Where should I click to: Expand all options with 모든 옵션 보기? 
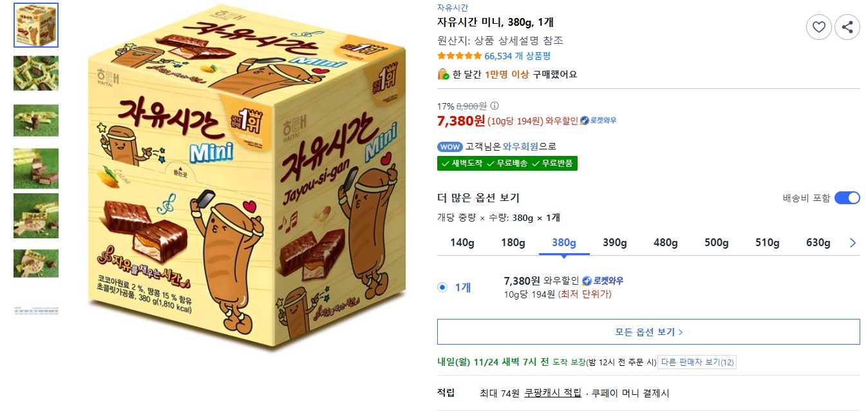[648, 332]
